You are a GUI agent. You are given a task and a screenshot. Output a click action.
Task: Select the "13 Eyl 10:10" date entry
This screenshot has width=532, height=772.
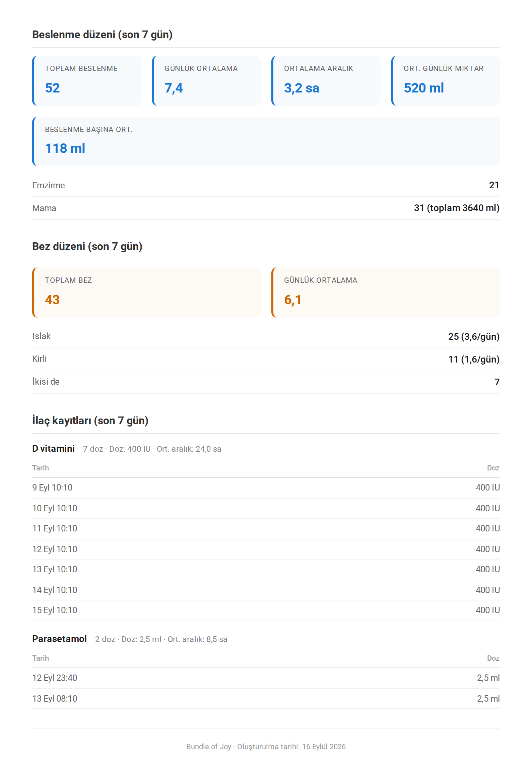pyautogui.click(x=55, y=569)
